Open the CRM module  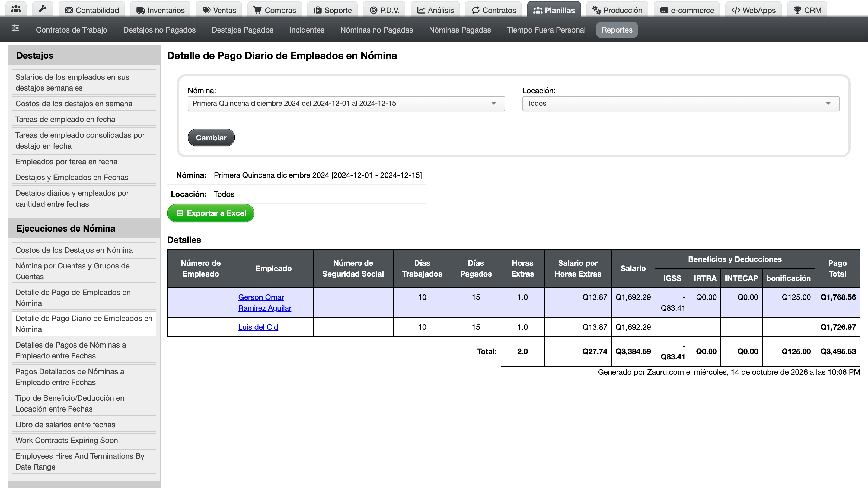(x=807, y=10)
